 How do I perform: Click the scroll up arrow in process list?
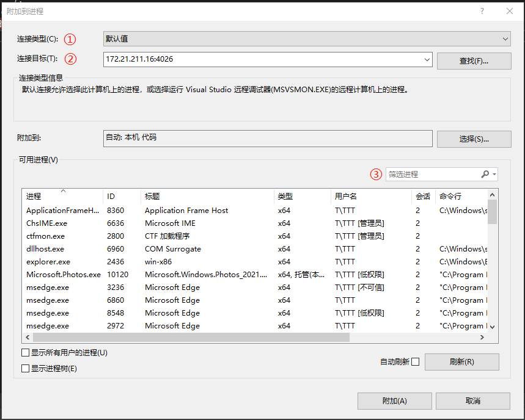492,195
